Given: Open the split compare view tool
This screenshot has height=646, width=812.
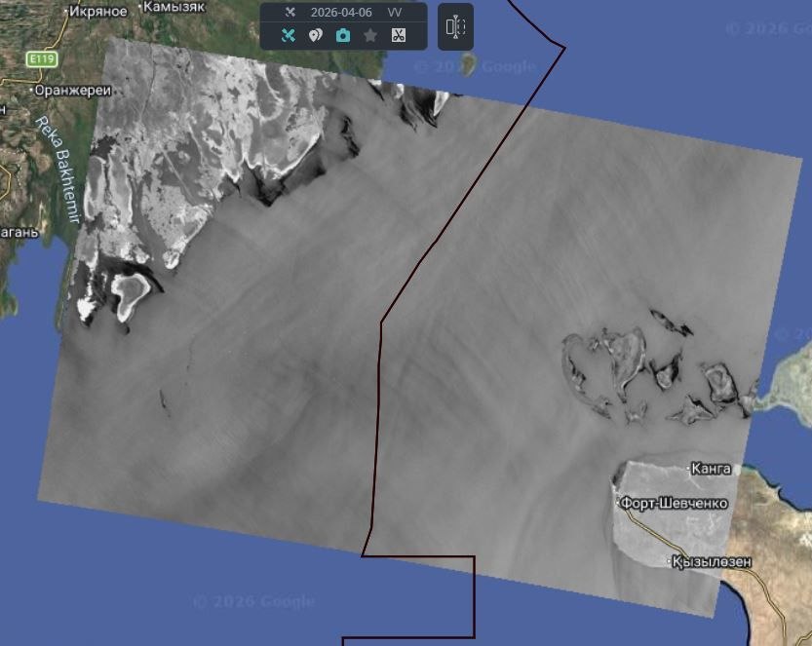Looking at the screenshot, I should pos(455,26).
